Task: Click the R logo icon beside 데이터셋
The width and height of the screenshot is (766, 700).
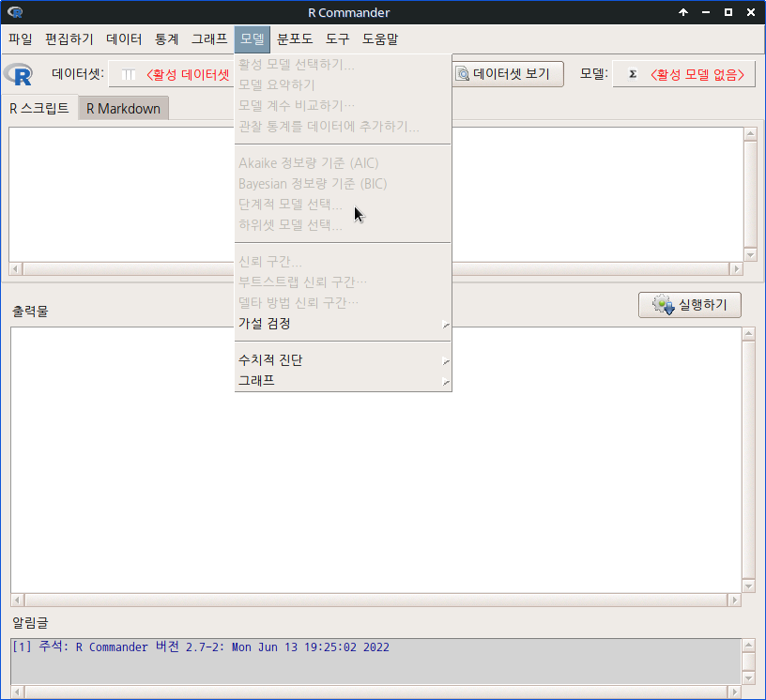Action: pos(19,74)
